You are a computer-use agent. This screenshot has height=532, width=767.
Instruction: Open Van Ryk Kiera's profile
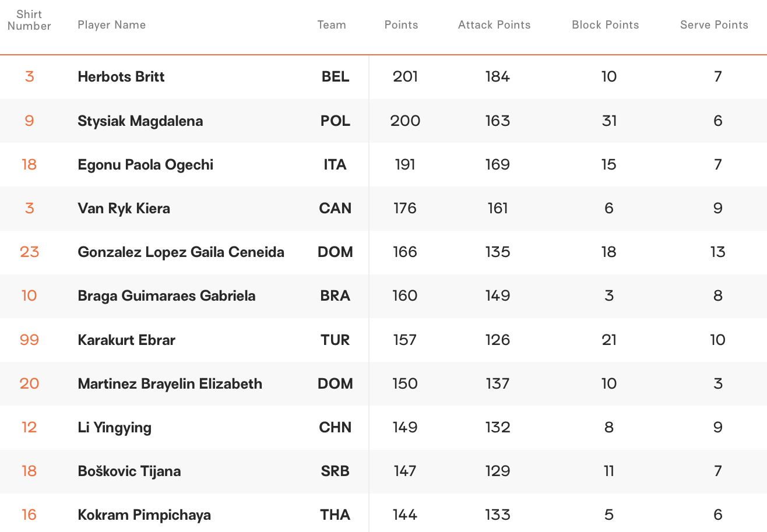(x=124, y=209)
